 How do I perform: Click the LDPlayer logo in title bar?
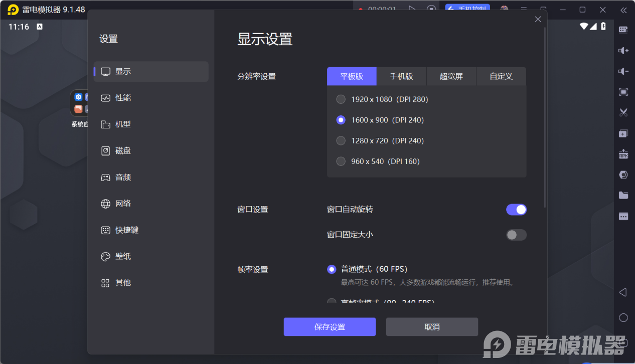pyautogui.click(x=13, y=10)
